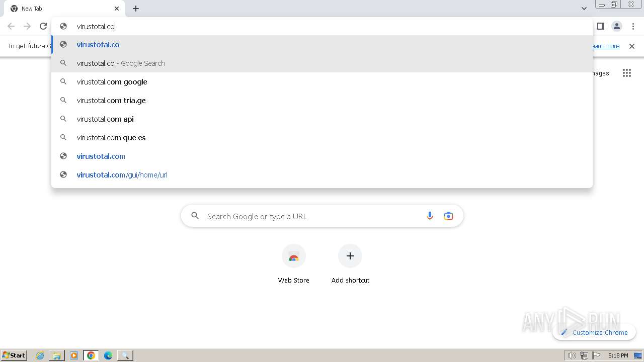Click the Customize Chrome button
Screen dimensions: 644x362
pyautogui.click(x=594, y=332)
